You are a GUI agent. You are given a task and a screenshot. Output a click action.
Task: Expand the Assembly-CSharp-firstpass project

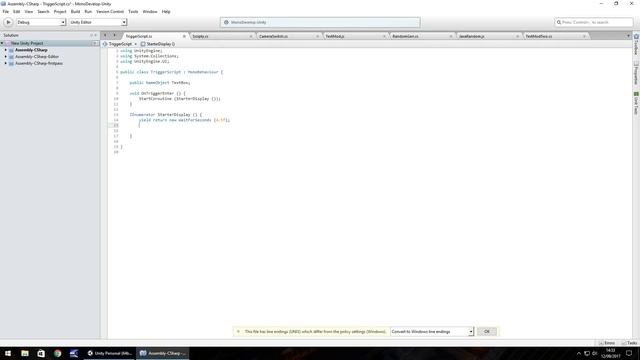click(6, 63)
